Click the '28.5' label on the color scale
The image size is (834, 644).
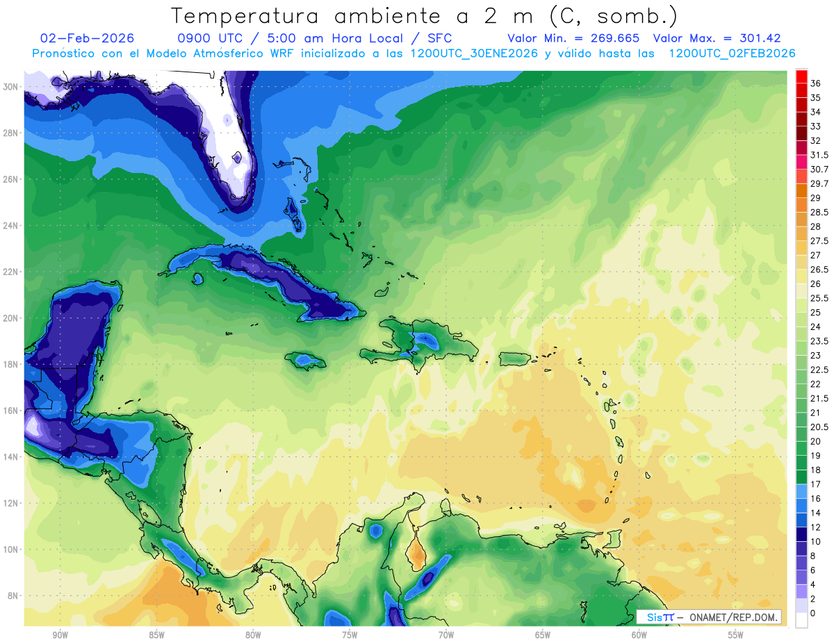pos(819,212)
